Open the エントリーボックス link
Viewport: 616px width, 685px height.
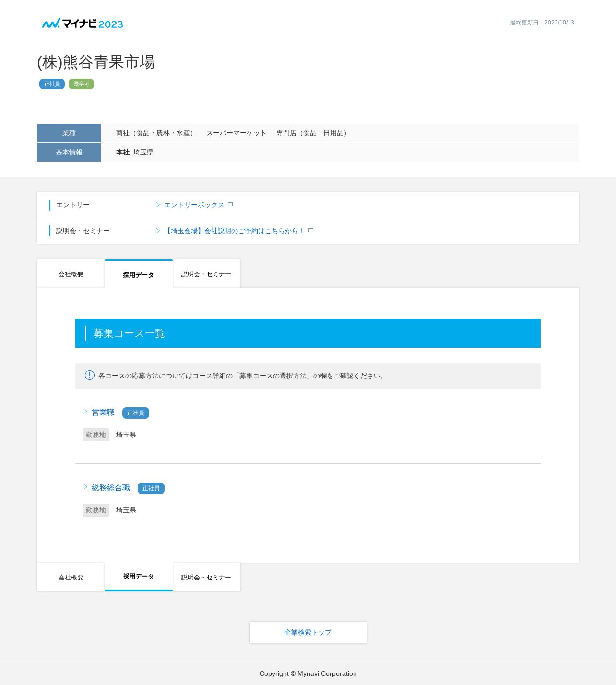(x=194, y=205)
